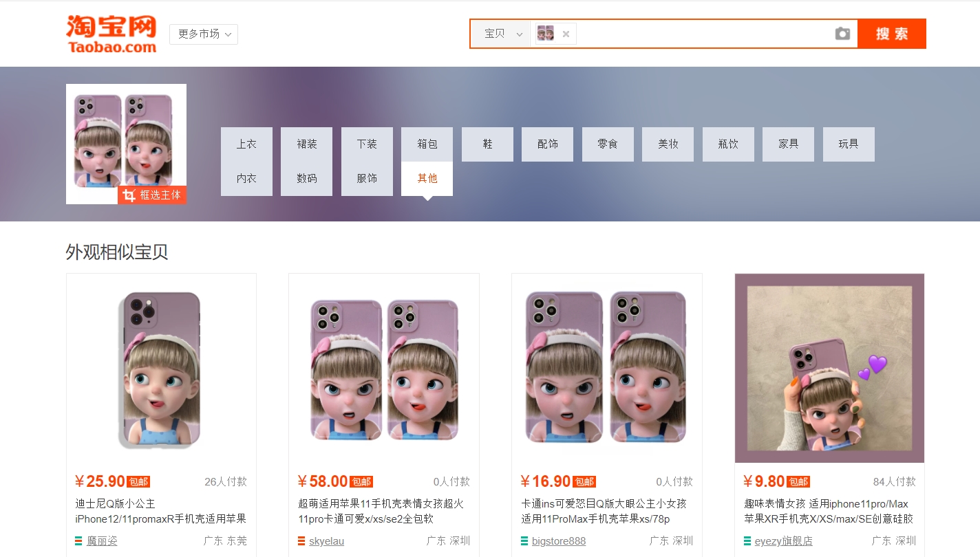
Task: Select the 玩具 category tab
Action: (x=849, y=144)
